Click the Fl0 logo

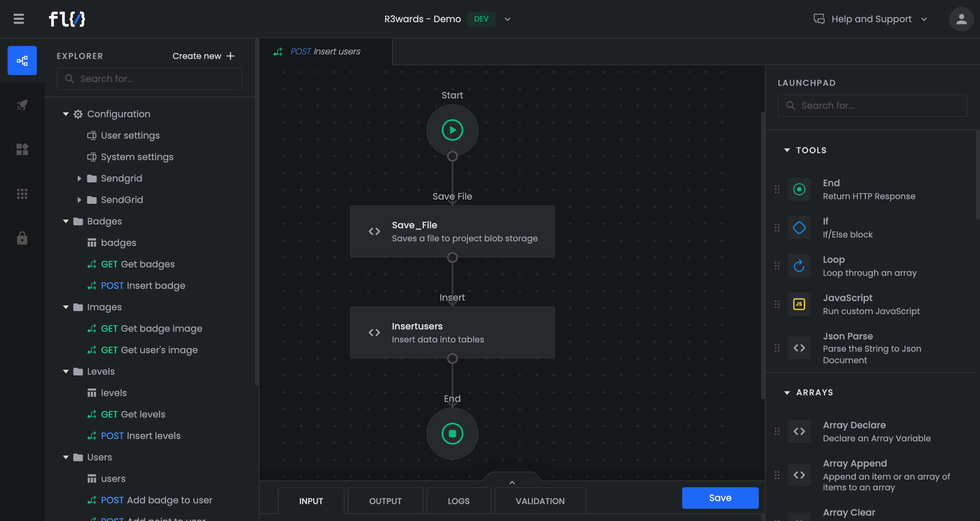click(67, 19)
